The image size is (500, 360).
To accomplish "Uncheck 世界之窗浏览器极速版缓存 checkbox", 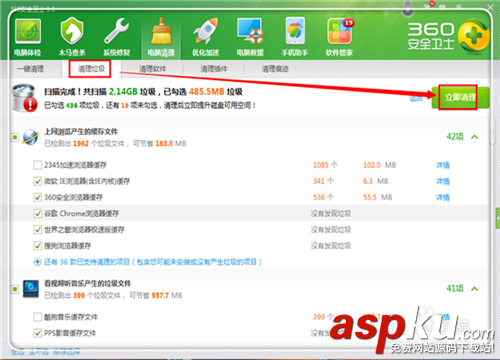I will point(37,230).
